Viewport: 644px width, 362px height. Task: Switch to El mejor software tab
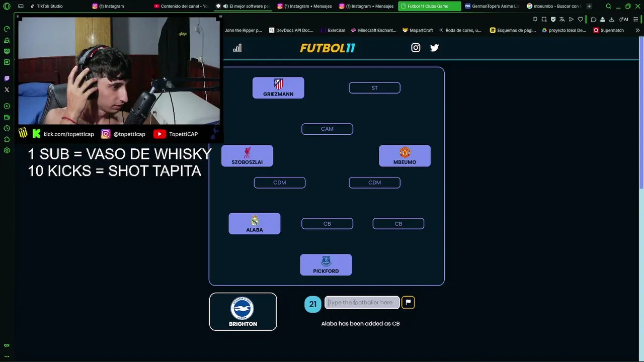(243, 6)
